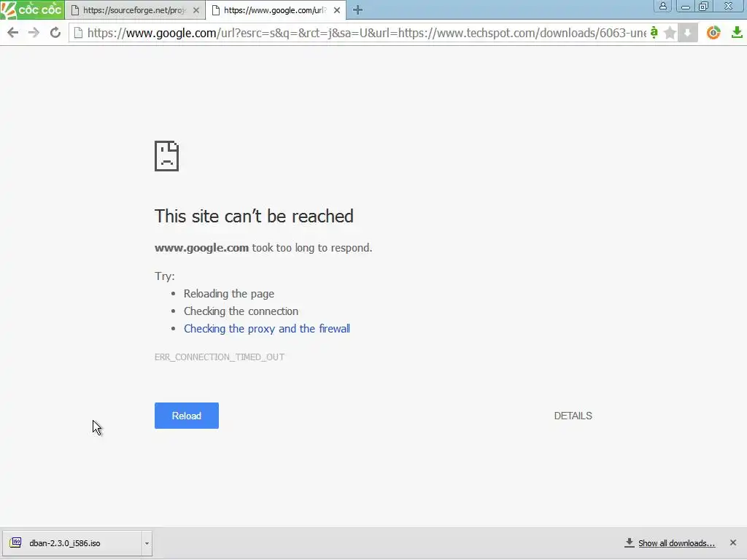The height and width of the screenshot is (560, 747).
Task: Select the www.google.com/url tab
Action: click(275, 10)
